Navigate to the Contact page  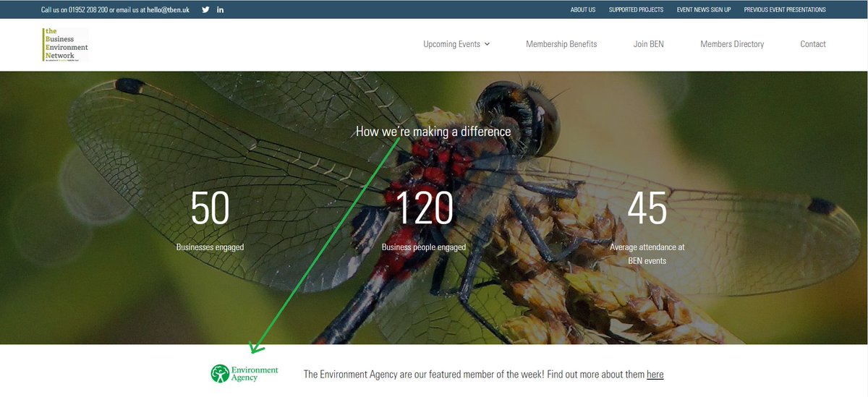coord(813,44)
